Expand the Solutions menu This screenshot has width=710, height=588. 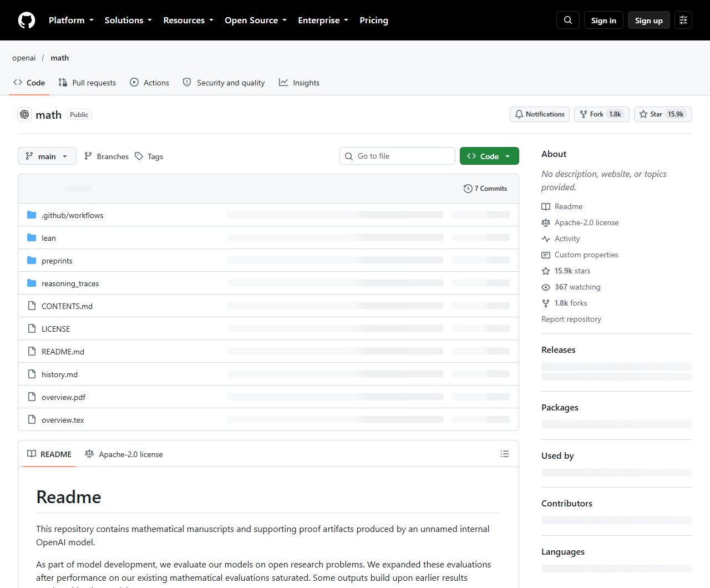pyautogui.click(x=128, y=20)
